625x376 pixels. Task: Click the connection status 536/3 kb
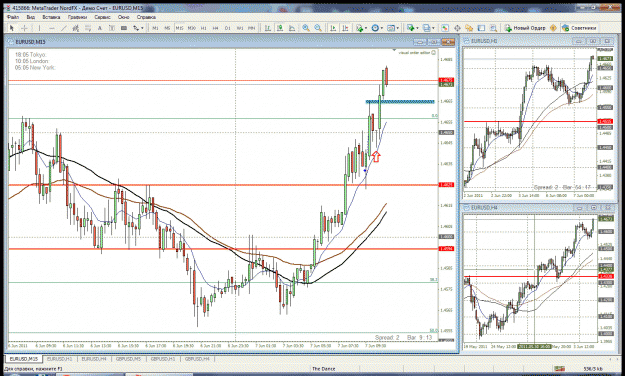click(x=593, y=369)
